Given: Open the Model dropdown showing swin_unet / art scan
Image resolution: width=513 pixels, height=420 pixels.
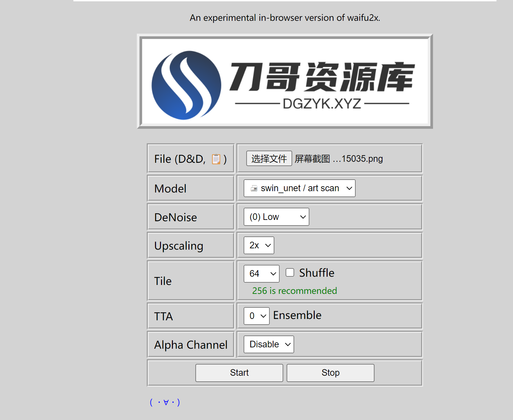Looking at the screenshot, I should tap(299, 188).
